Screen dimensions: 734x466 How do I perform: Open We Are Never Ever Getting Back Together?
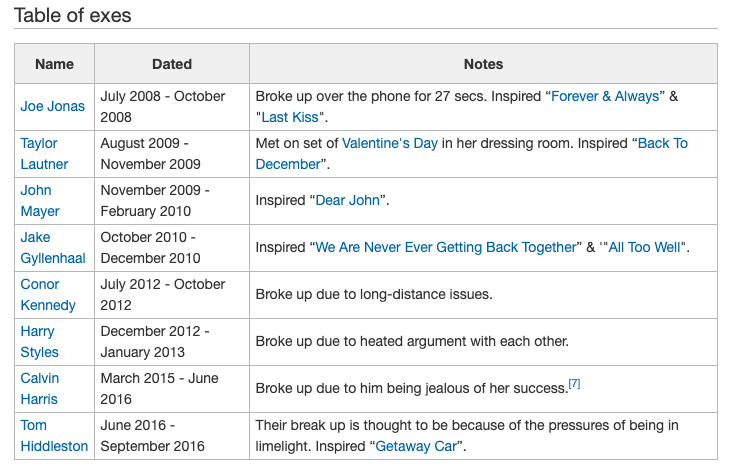coord(446,247)
